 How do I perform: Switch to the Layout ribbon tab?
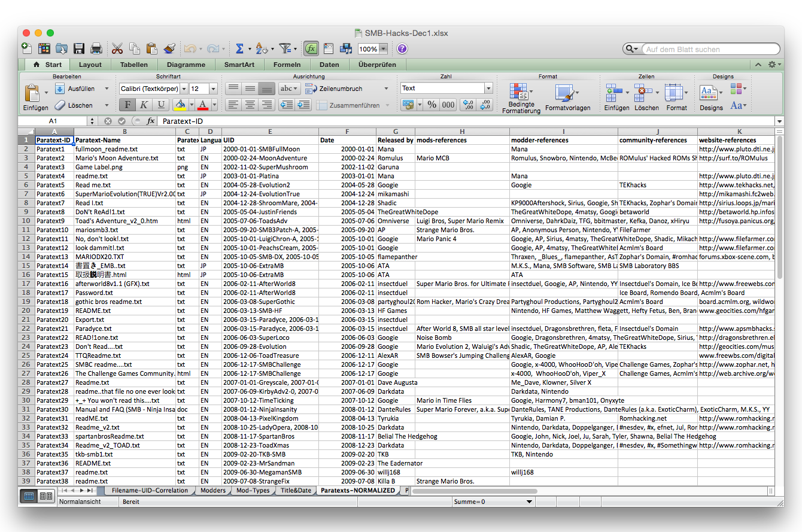90,65
